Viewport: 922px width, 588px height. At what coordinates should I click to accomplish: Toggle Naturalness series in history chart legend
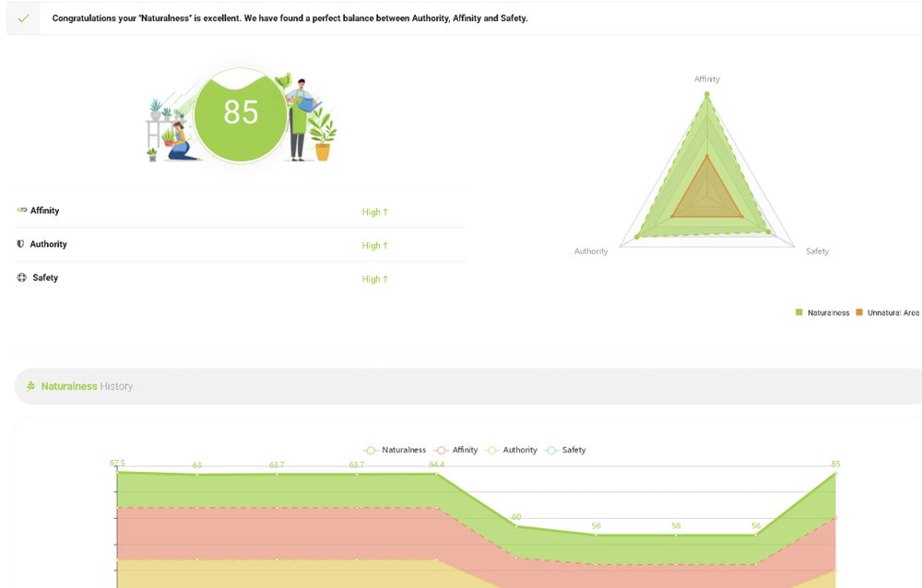(x=395, y=450)
